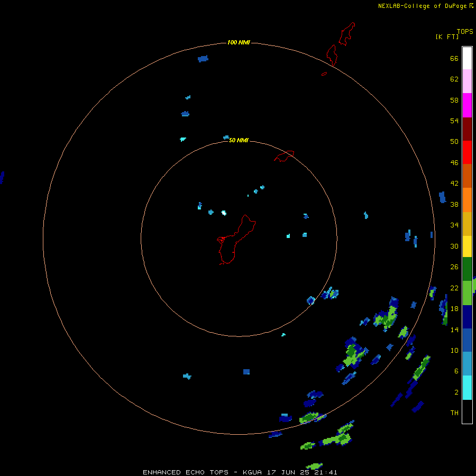The width and height of the screenshot is (476, 476).
Task: Click the 100 NMI range ring label
Action: (x=239, y=42)
